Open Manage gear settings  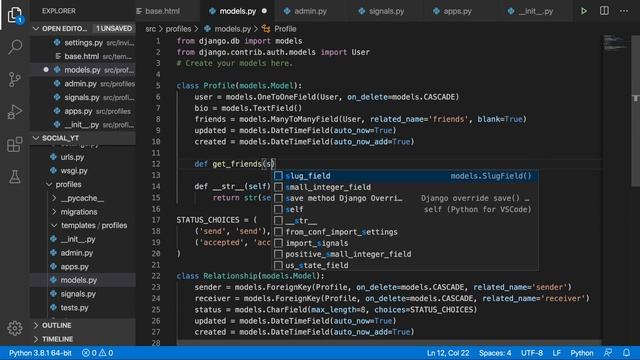coord(15,328)
